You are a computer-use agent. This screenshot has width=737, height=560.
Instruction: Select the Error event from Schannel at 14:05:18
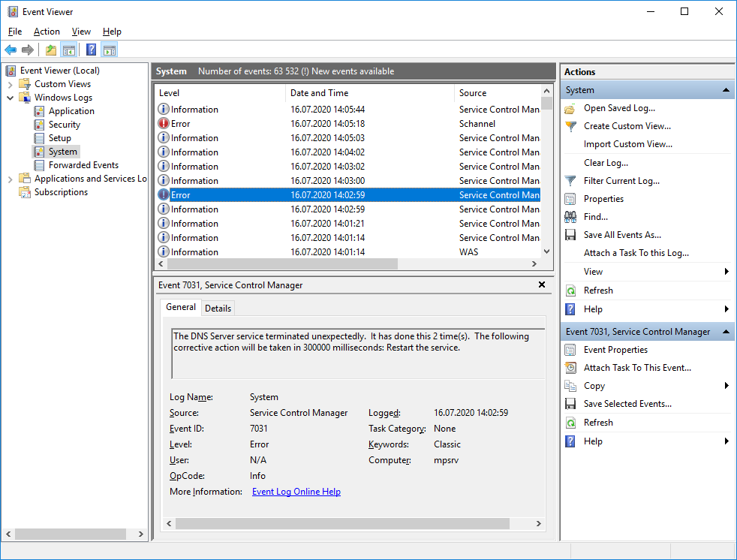tap(349, 124)
